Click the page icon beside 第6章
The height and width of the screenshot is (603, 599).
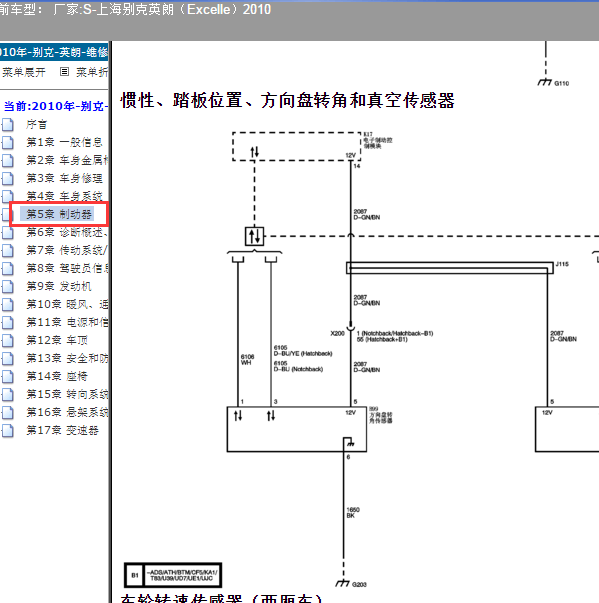7,233
